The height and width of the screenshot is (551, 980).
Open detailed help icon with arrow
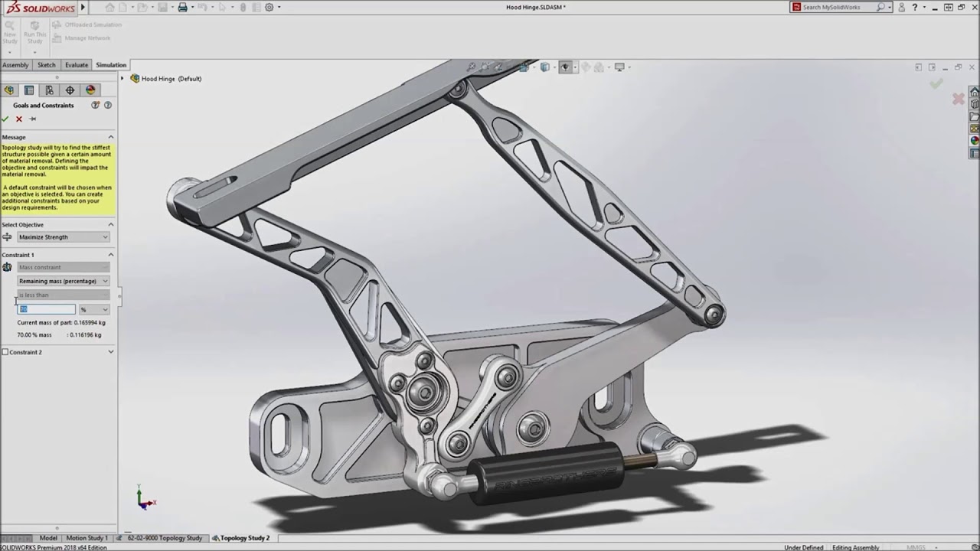click(x=96, y=105)
